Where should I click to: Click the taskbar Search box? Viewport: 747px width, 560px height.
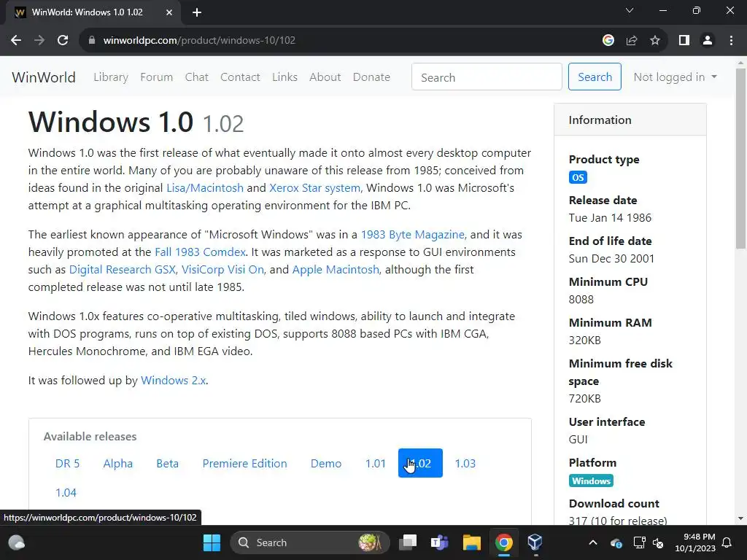[x=309, y=542]
